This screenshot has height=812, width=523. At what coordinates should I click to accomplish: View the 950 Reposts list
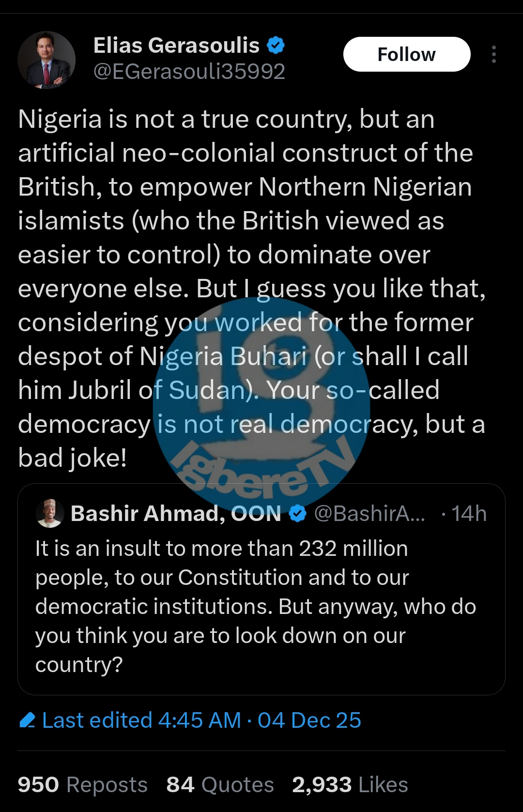pyautogui.click(x=82, y=784)
